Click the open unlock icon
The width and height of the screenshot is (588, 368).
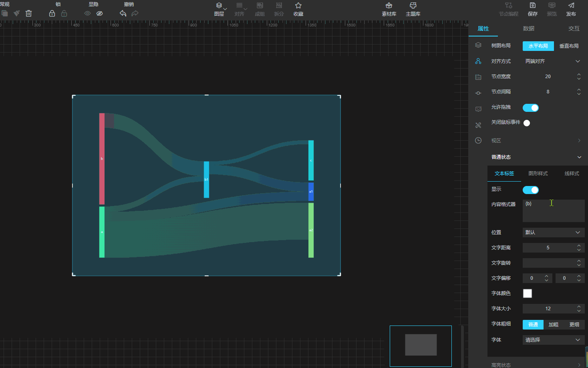point(64,13)
